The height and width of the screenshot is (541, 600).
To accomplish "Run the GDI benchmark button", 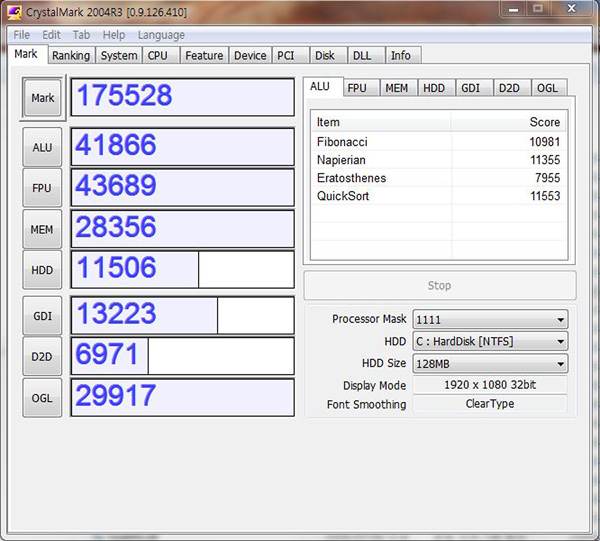I will tap(42, 316).
